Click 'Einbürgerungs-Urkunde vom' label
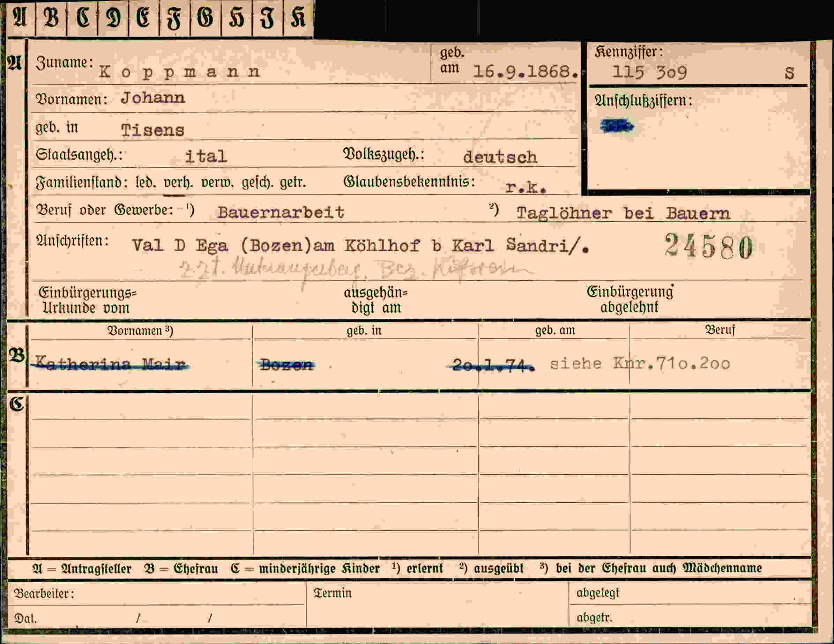 click(87, 300)
